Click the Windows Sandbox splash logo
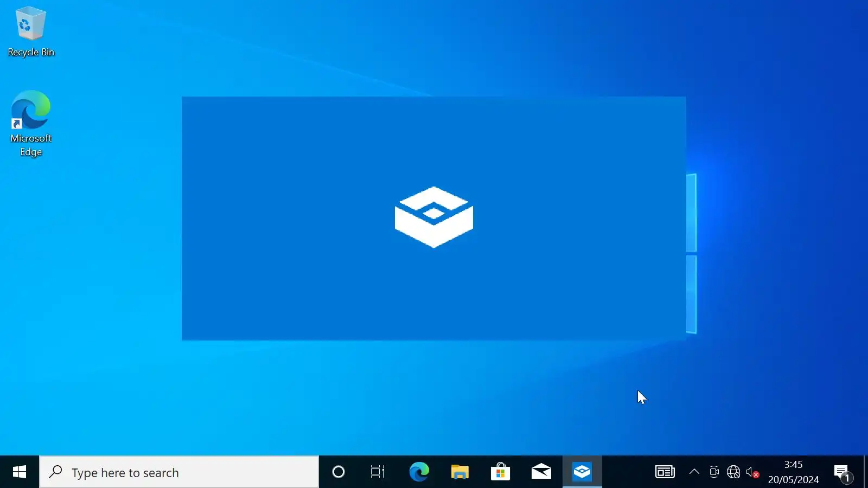The width and height of the screenshot is (868, 488). pos(434,217)
